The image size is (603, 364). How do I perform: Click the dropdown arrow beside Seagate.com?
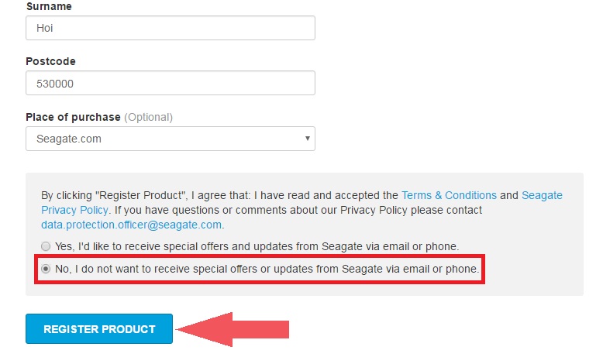tap(308, 139)
